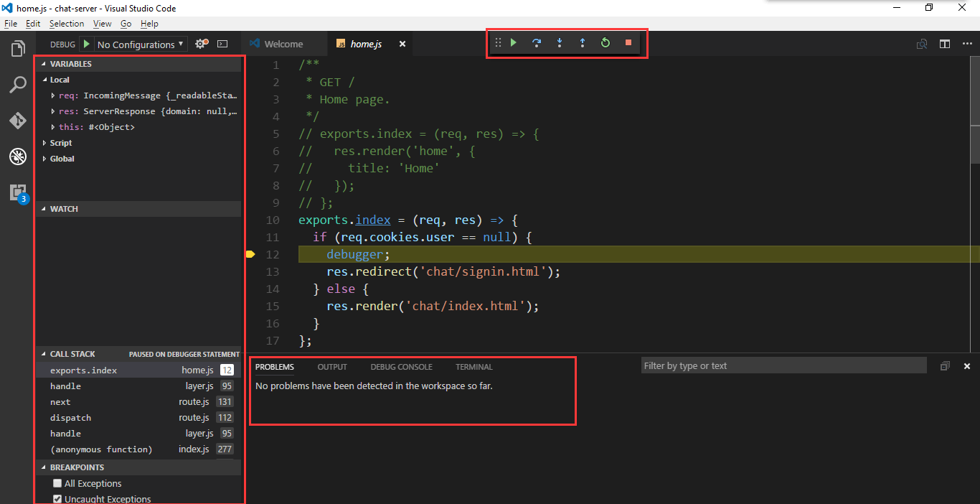This screenshot has width=980, height=504.
Task: Collapse the BREAKPOINTS section
Action: pos(138,467)
